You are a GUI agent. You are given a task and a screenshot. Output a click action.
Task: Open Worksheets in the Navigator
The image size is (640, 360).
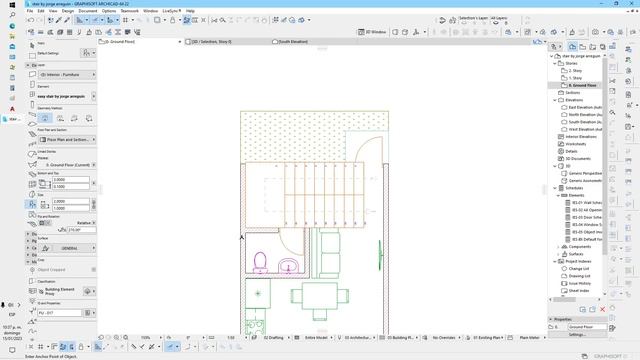[576, 144]
